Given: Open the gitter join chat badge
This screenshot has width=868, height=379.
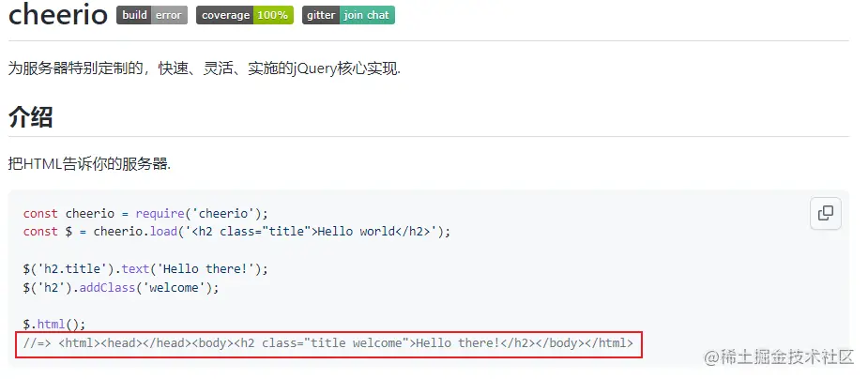Looking at the screenshot, I should point(348,15).
